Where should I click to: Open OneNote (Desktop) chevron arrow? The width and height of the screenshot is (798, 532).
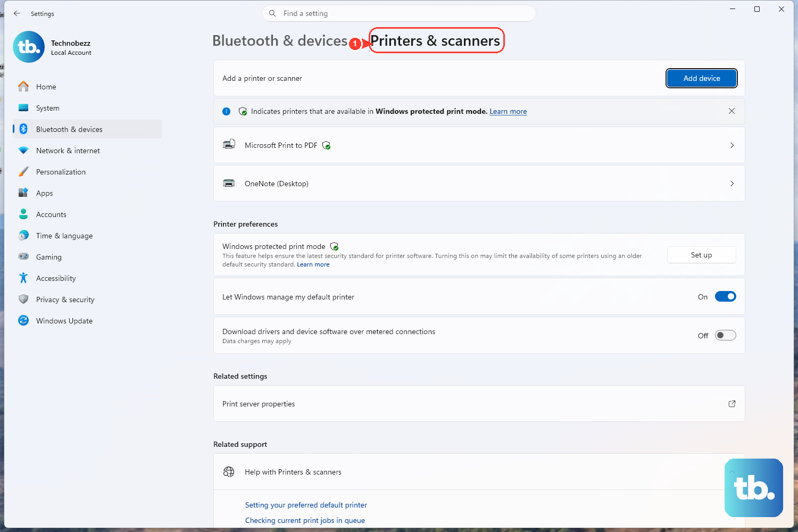732,184
